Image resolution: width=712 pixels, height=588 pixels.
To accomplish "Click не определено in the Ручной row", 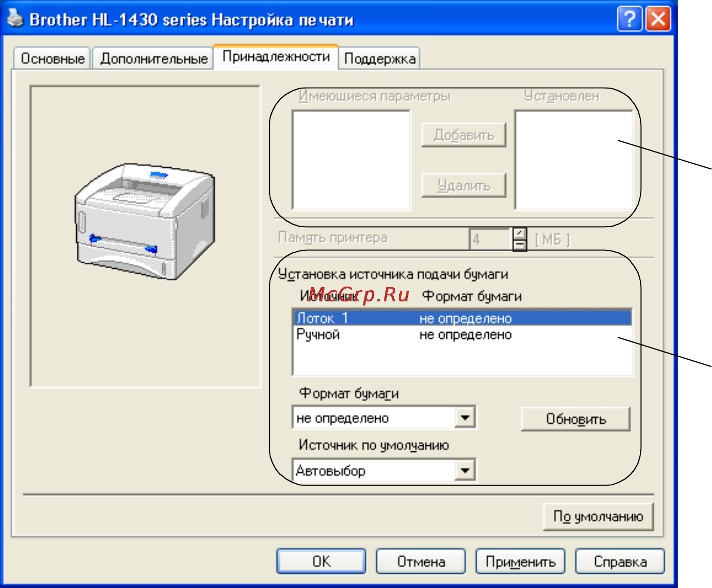I will 465,335.
